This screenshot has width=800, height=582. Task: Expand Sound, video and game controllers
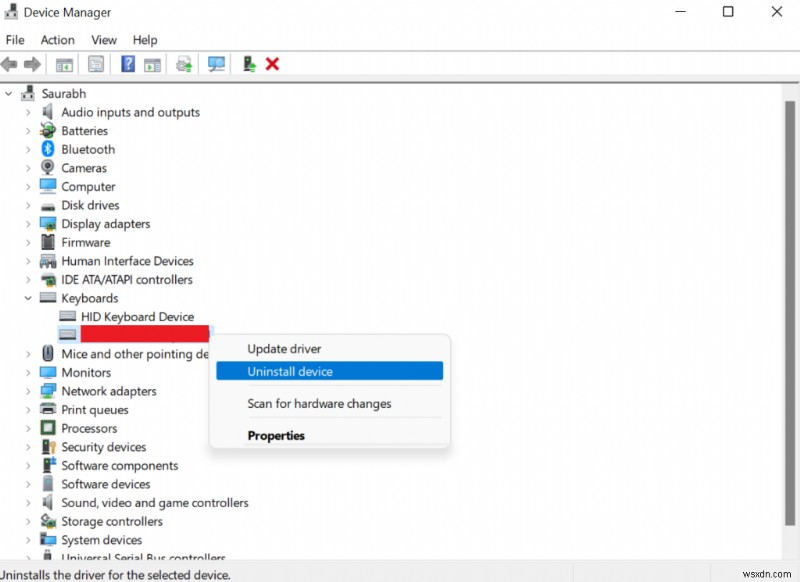tap(28, 502)
